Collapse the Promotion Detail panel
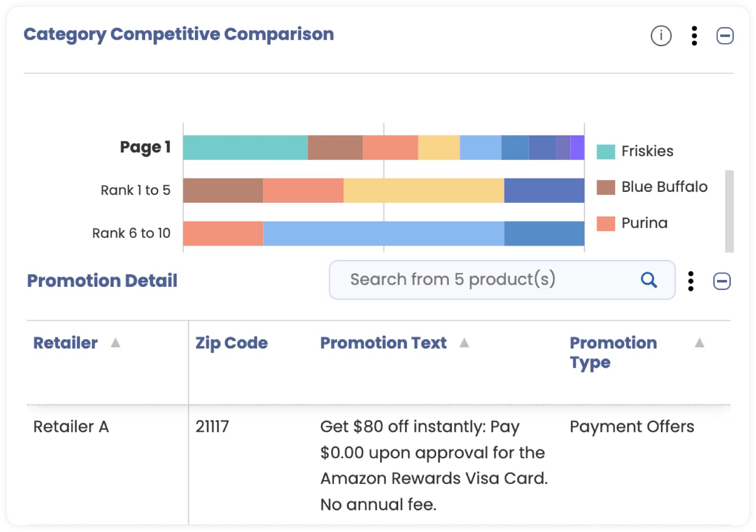This screenshot has width=756, height=532. (722, 281)
